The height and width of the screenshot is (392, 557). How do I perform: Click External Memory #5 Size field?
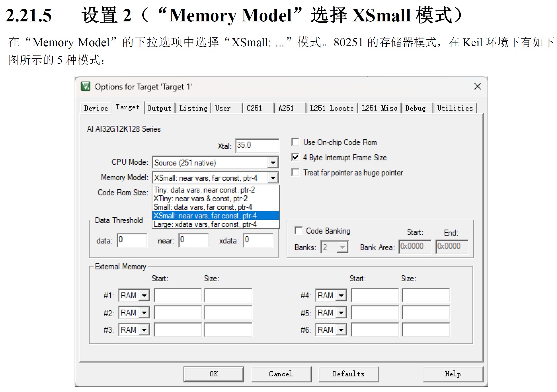click(x=426, y=313)
